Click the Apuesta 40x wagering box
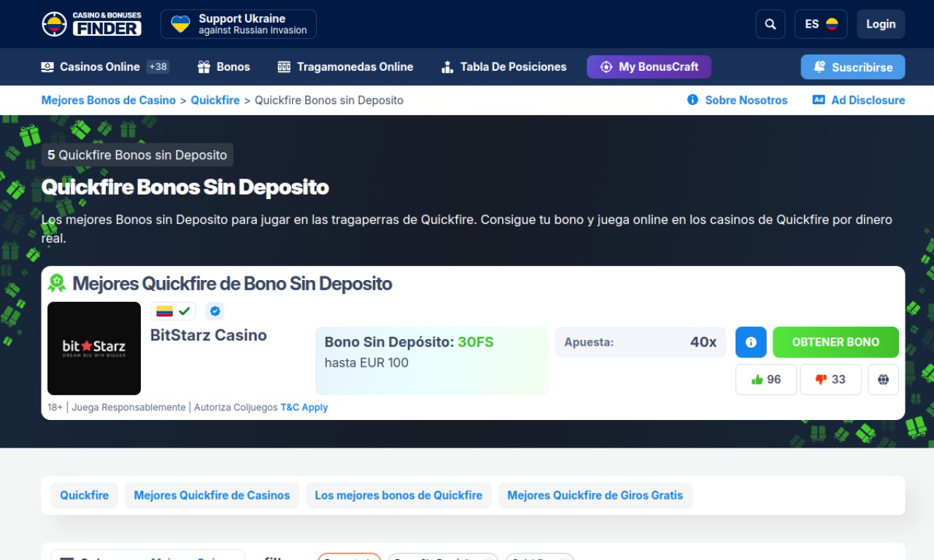This screenshot has height=560, width=934. tap(641, 342)
